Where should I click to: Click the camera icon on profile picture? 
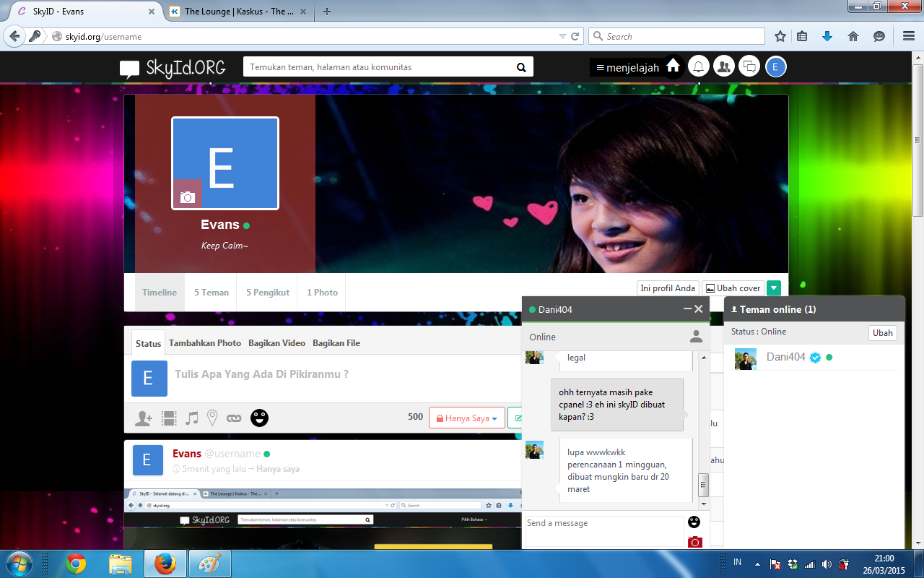(x=188, y=196)
